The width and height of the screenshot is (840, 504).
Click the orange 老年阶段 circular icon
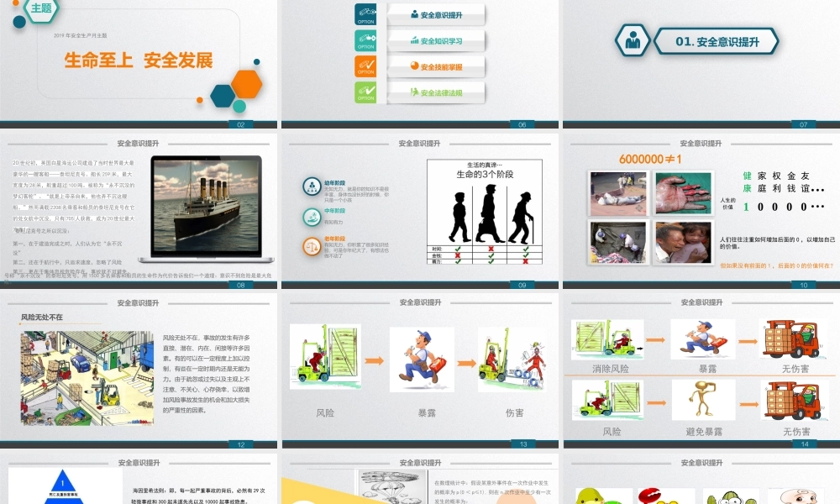point(312,247)
